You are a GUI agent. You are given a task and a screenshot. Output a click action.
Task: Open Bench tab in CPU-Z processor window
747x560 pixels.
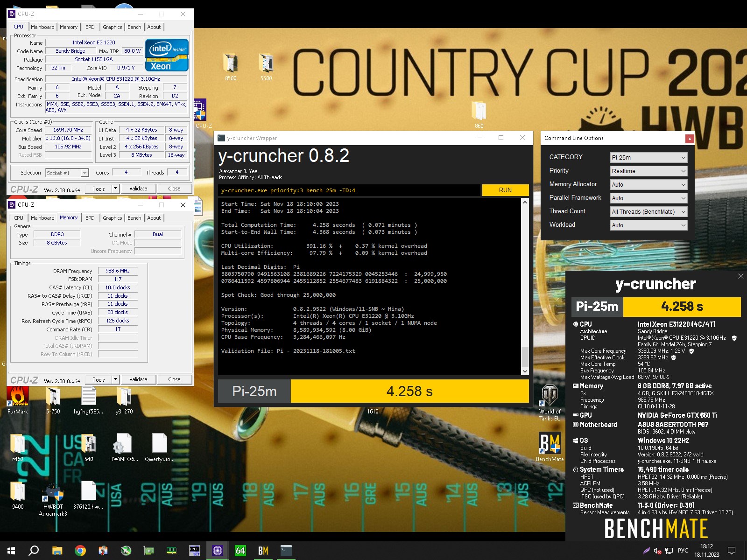134,27
